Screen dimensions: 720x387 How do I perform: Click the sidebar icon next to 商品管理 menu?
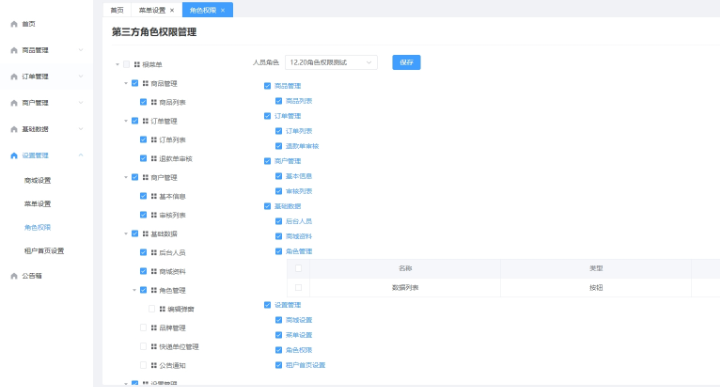pos(14,50)
